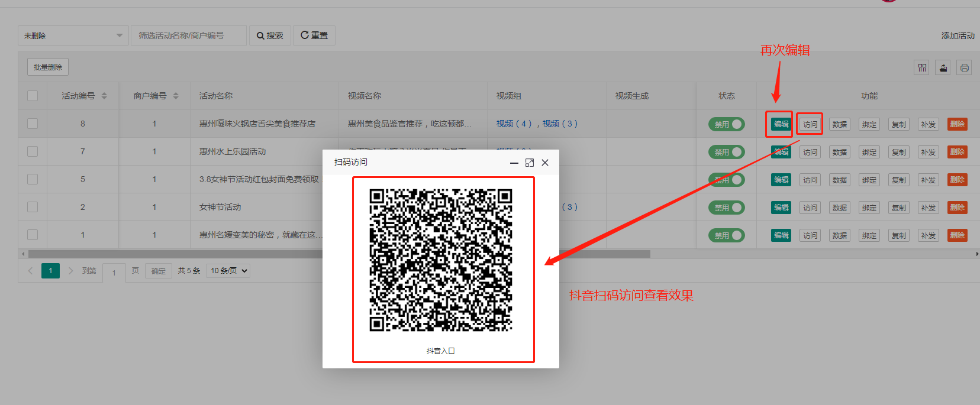Click 删除 for activity 5
Screen dimensions: 980x405
(958, 180)
